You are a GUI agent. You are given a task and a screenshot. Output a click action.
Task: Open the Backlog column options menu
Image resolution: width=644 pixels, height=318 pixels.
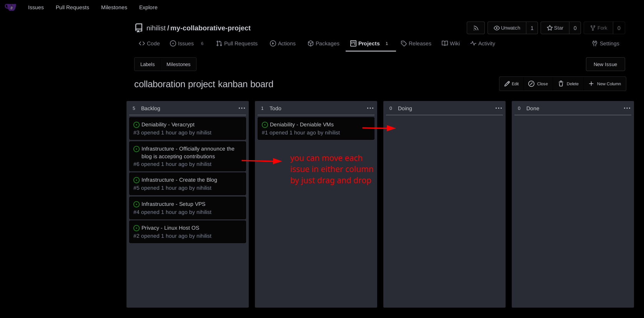coord(241,108)
